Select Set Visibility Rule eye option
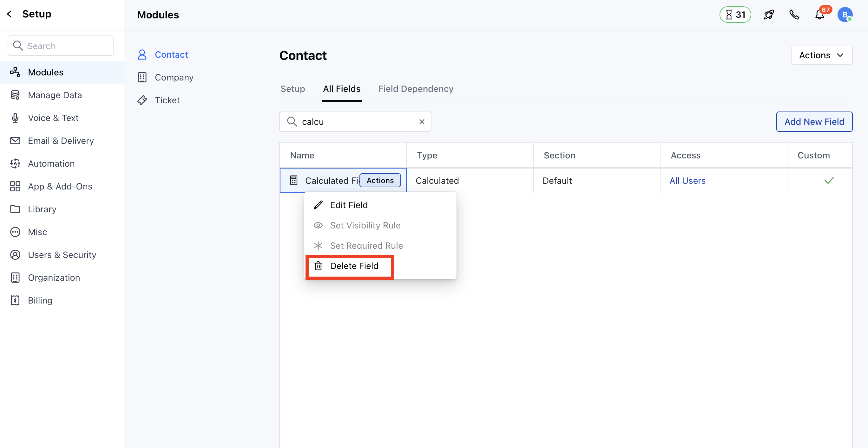This screenshot has height=448, width=868. pos(365,225)
